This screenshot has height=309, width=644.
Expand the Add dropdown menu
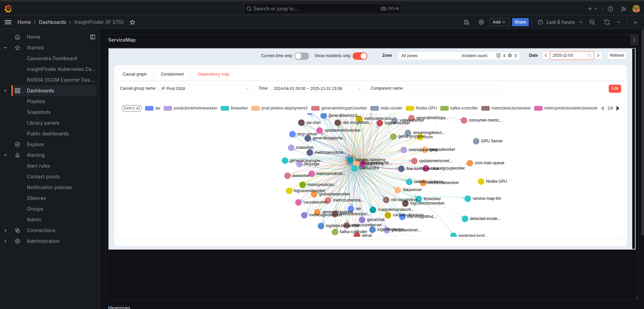click(x=499, y=22)
